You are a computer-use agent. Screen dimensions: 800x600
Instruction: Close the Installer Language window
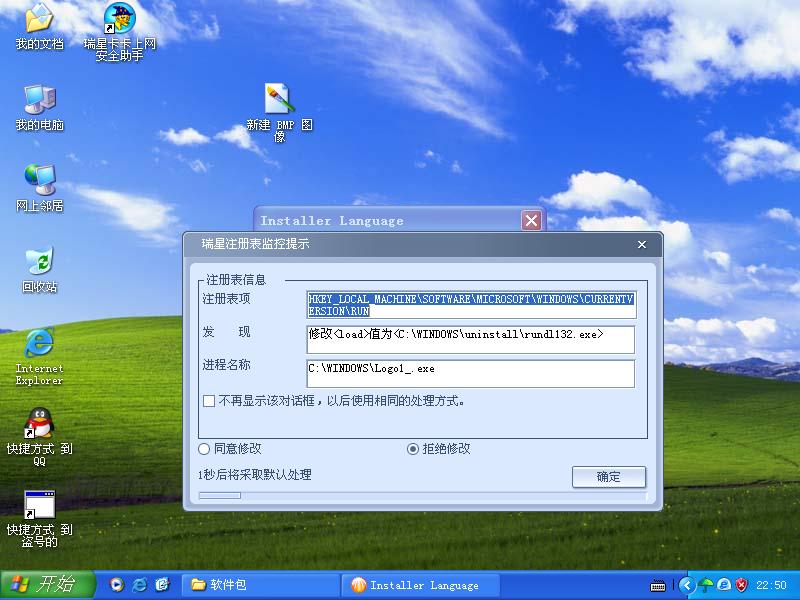[x=531, y=220]
